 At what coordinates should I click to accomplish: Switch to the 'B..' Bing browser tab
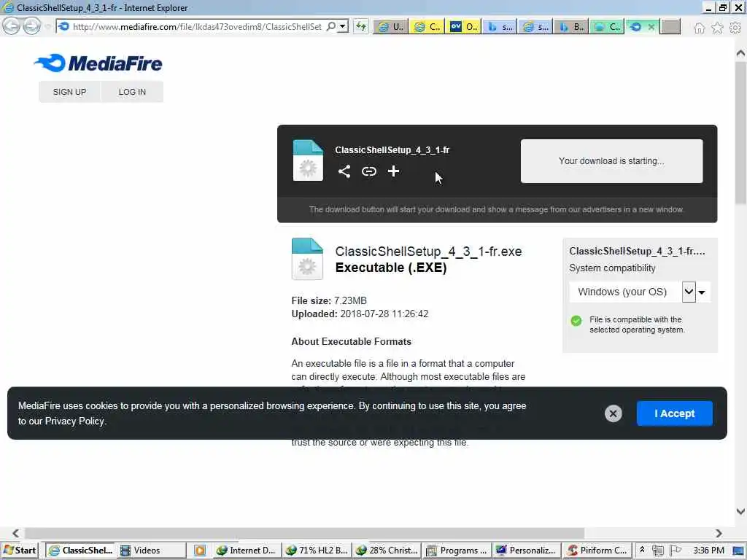(571, 27)
